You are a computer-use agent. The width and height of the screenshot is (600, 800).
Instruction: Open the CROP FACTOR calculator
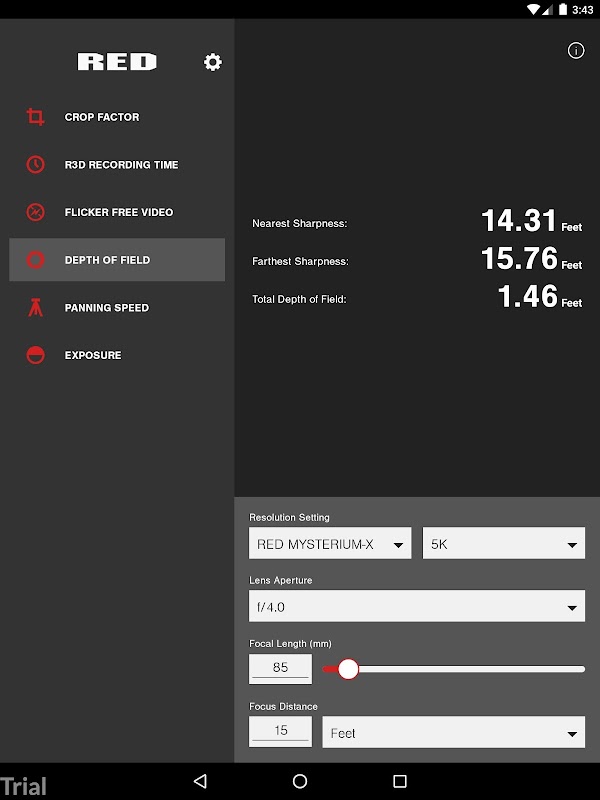coord(117,117)
